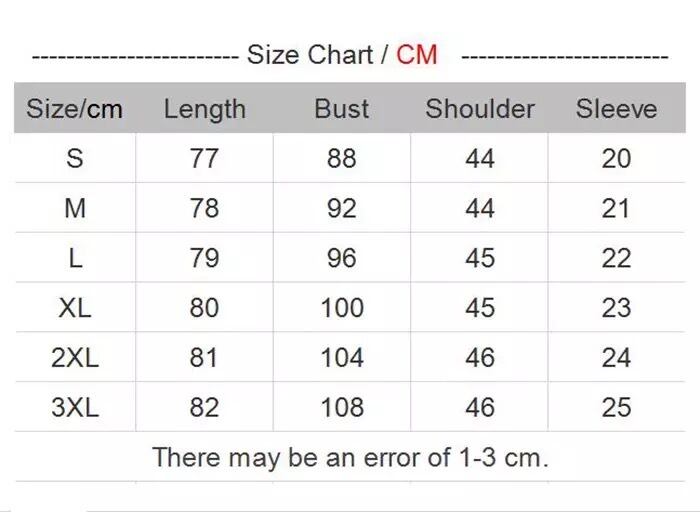700x512 pixels.
Task: Select sleeve value 25 in the 3XL row
Action: (x=616, y=407)
